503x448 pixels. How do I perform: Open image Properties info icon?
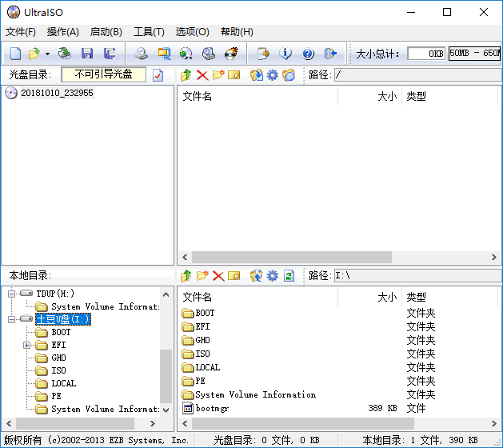(285, 54)
